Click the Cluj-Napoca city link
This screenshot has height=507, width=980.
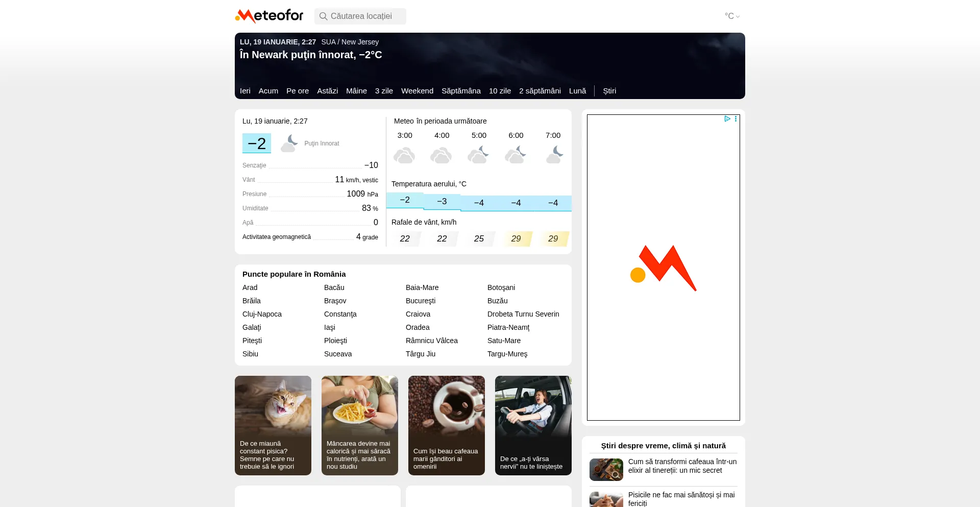(262, 314)
